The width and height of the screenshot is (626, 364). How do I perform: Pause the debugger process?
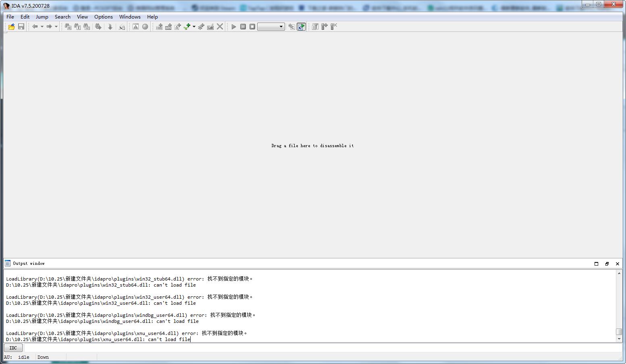pyautogui.click(x=243, y=27)
